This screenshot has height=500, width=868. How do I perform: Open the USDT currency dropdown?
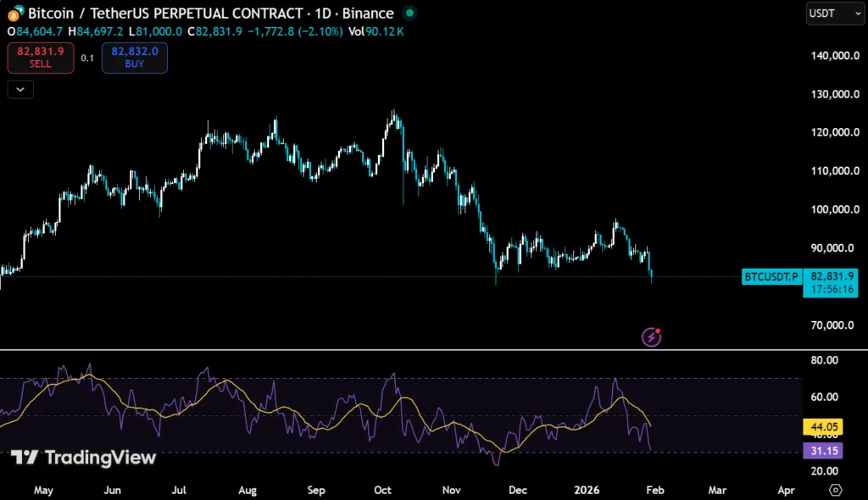click(834, 14)
